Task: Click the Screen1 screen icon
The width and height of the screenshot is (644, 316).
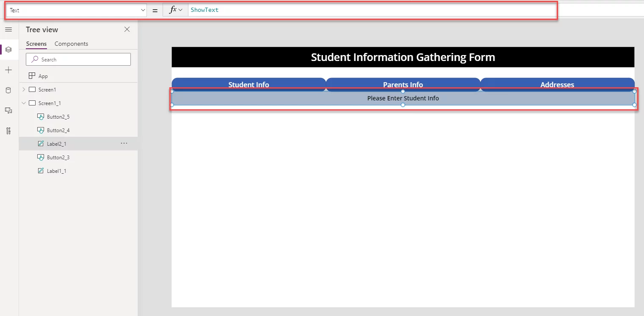Action: pos(32,89)
